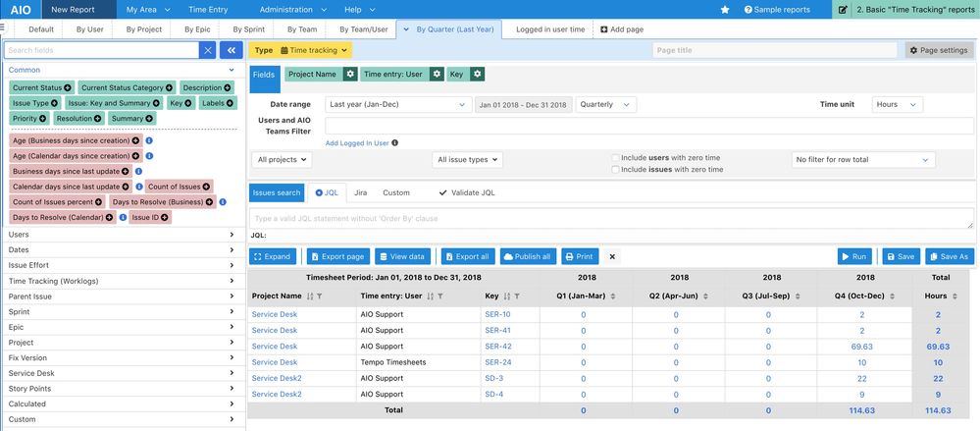This screenshot has width=980, height=431.
Task: Clear the search fields box
Action: [x=208, y=50]
